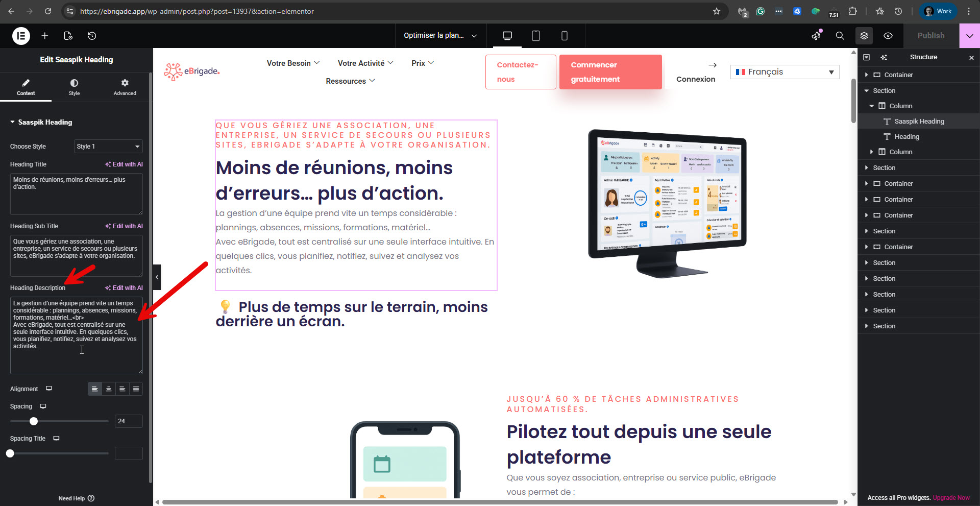Click the Publish button
This screenshot has width=980, height=506.
931,36
